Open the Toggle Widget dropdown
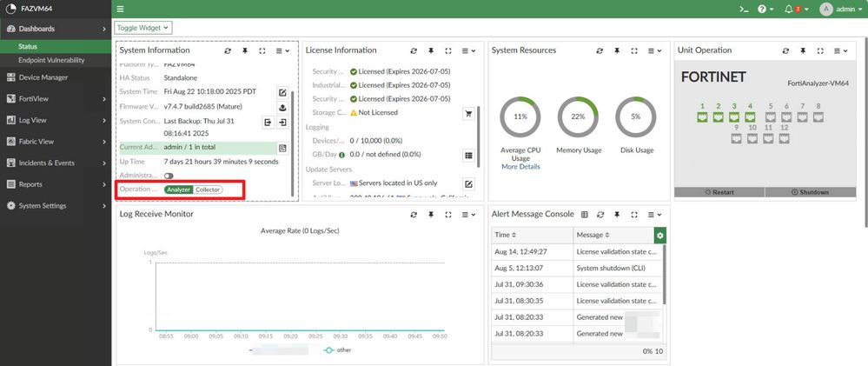 [143, 28]
